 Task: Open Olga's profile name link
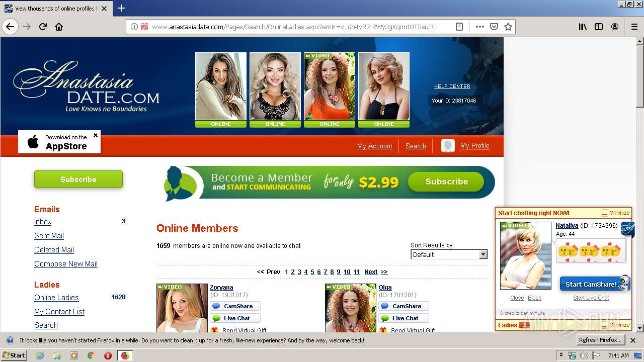click(385, 288)
